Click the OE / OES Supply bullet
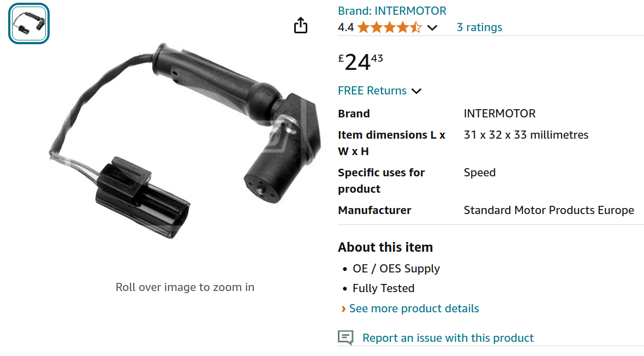The height and width of the screenshot is (356, 644). tap(396, 269)
